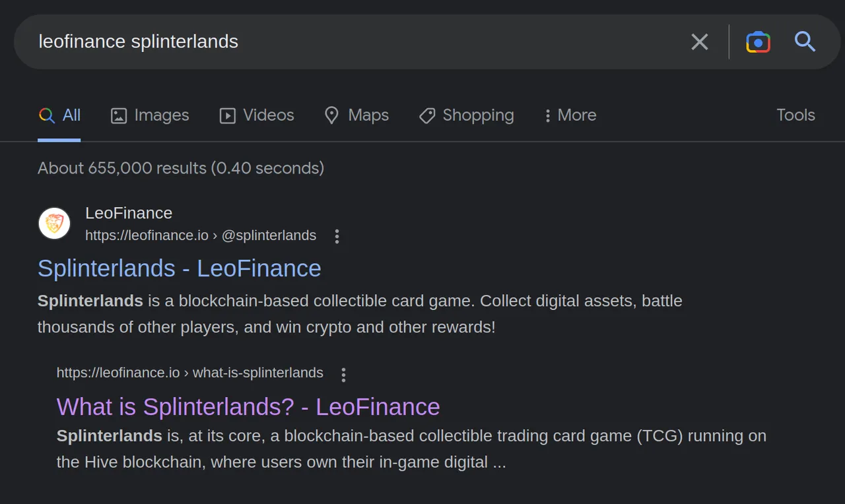Switch to the Maps tab
Viewport: 845px width, 504px height.
pyautogui.click(x=356, y=115)
